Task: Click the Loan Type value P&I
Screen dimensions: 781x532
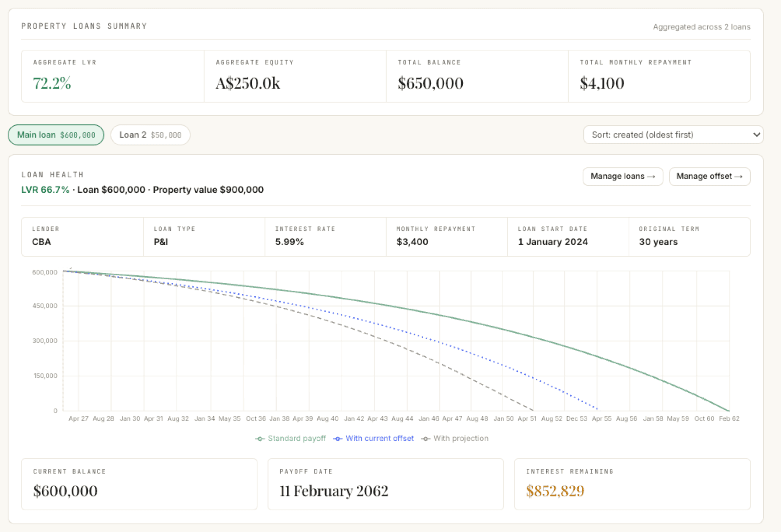Action: point(161,242)
